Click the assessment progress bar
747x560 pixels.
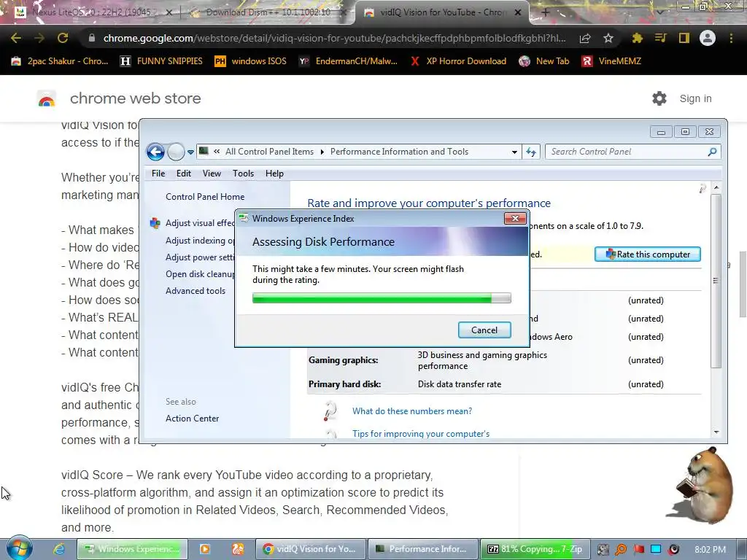pyautogui.click(x=382, y=298)
